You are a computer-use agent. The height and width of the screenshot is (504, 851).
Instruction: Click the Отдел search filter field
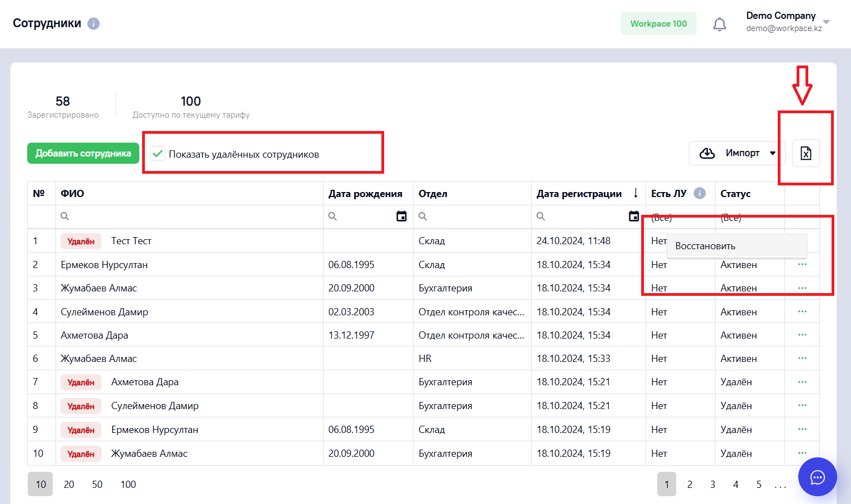pyautogui.click(x=472, y=216)
